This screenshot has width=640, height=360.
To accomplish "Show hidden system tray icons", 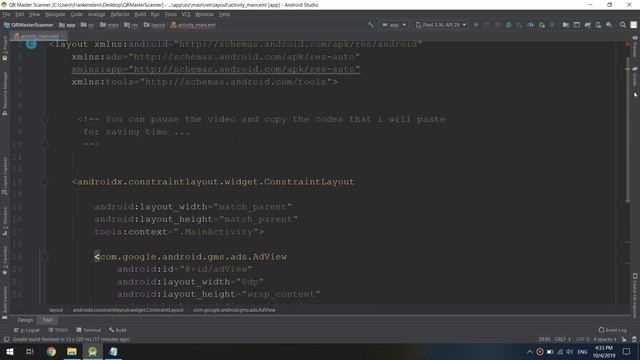I will (529, 351).
